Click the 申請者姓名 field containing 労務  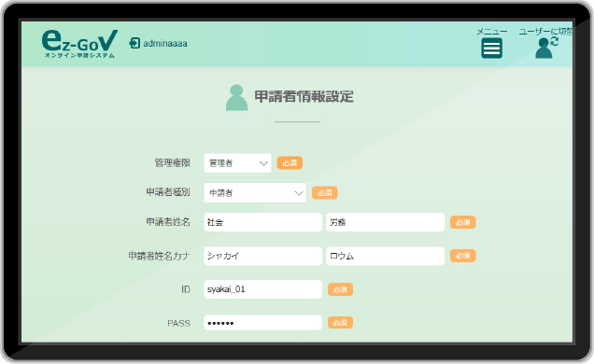click(386, 222)
